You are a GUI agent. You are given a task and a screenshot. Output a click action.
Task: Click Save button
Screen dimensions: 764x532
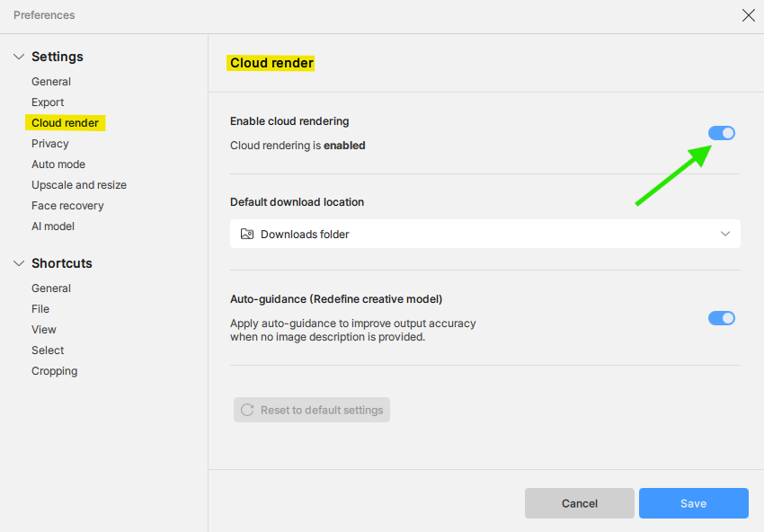click(x=693, y=503)
